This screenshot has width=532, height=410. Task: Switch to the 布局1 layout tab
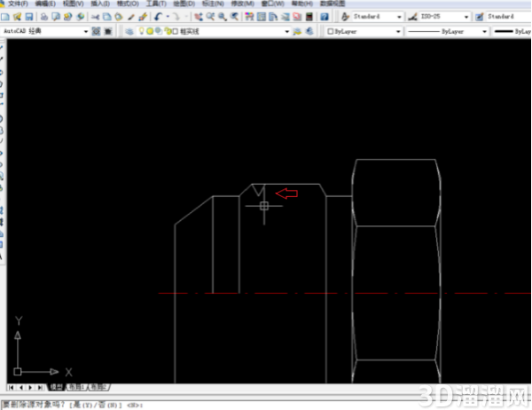coord(76,387)
